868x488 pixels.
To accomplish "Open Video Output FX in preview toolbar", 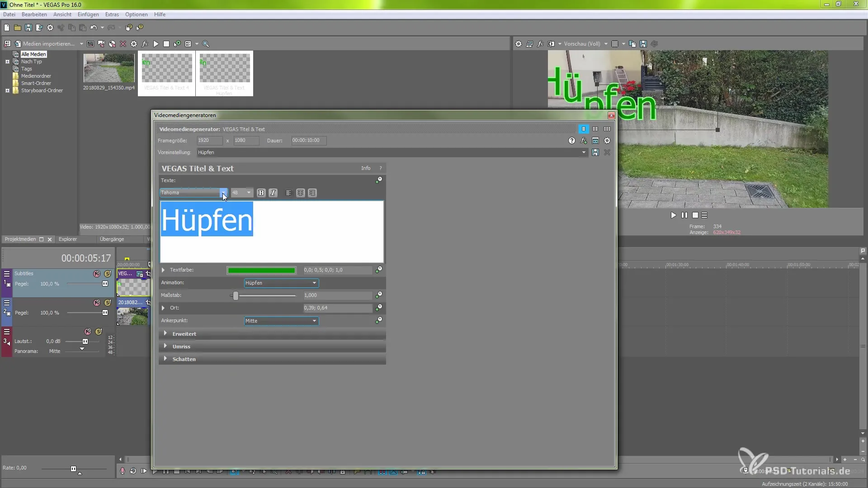I will point(540,44).
